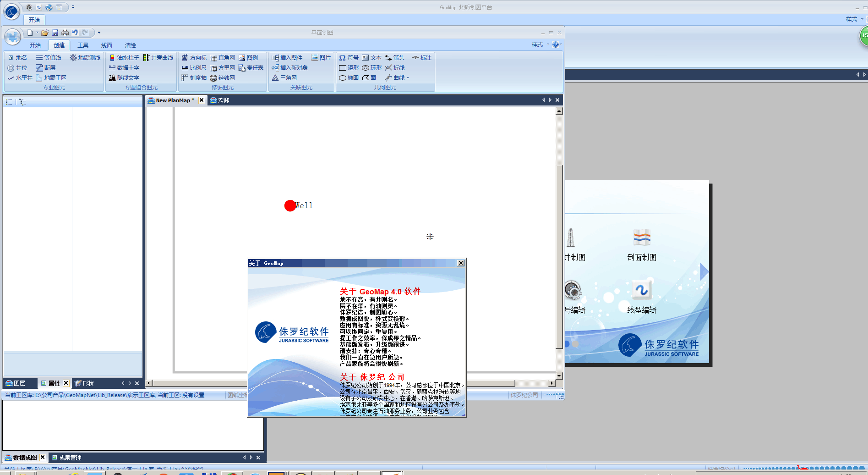The height and width of the screenshot is (475, 868).
Task: Close the New PlanMap document tab
Action: click(x=202, y=100)
